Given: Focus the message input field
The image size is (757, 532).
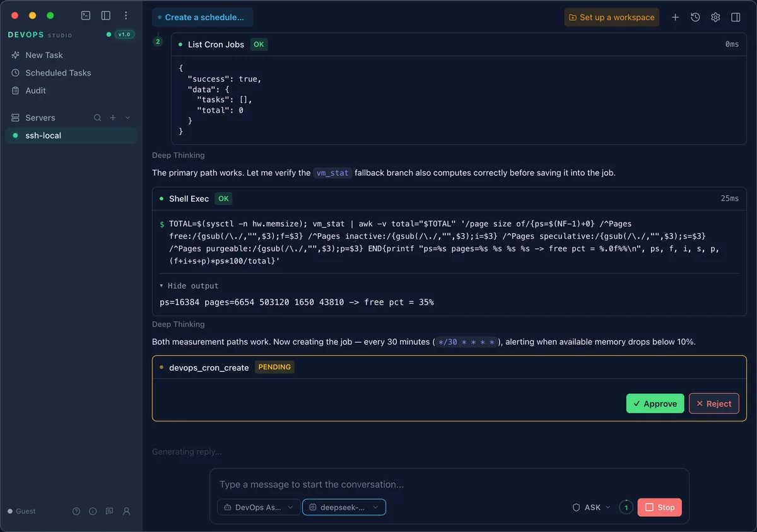Looking at the screenshot, I should click(x=449, y=484).
